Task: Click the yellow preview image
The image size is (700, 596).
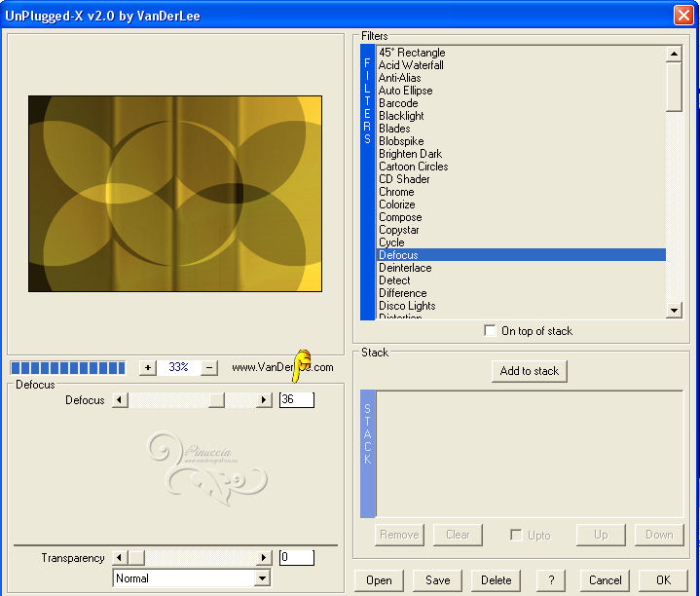Action: [175, 194]
